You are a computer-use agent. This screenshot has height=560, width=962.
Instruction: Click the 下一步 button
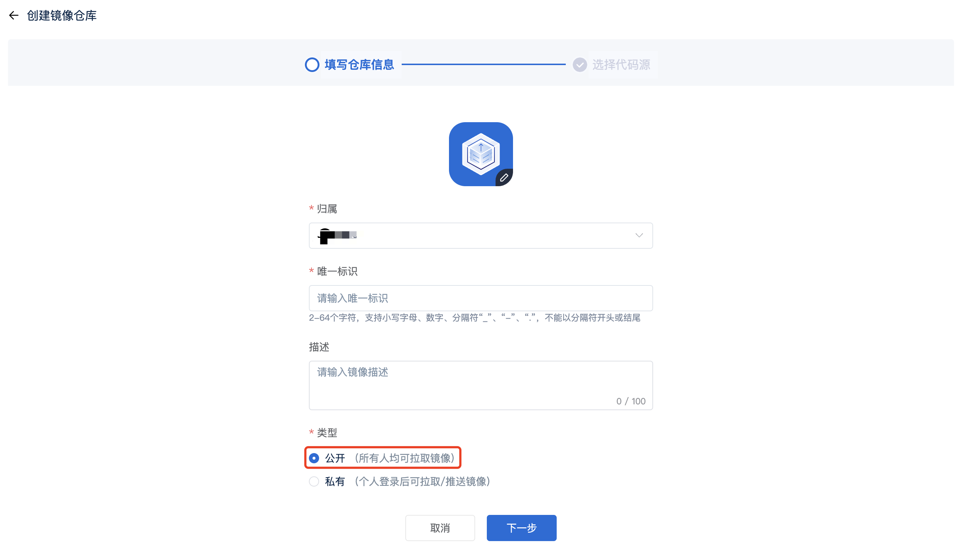pyautogui.click(x=521, y=528)
